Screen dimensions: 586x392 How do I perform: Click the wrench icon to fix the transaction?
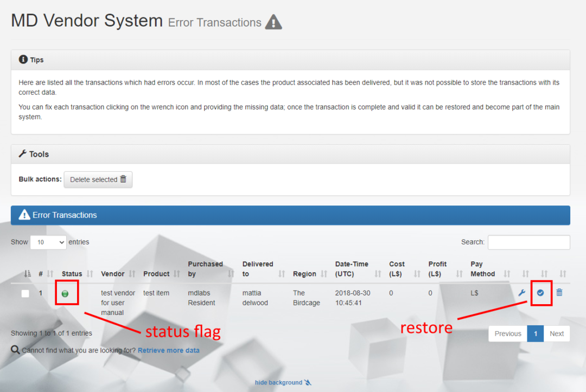[x=522, y=293]
